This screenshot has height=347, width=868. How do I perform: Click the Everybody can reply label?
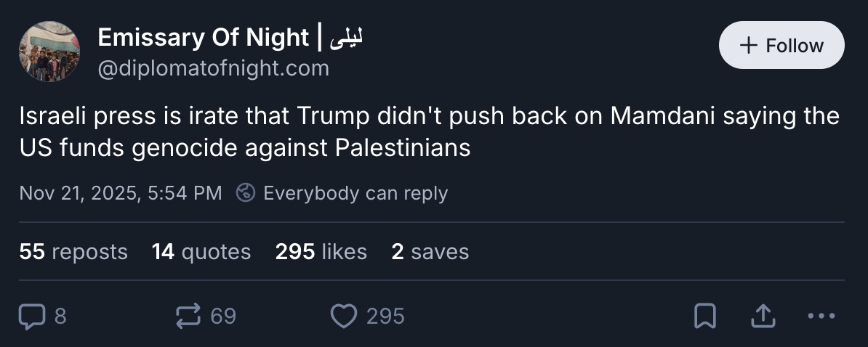point(355,193)
